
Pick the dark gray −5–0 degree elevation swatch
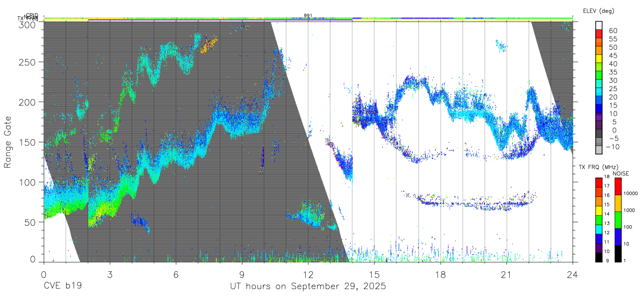pos(599,134)
